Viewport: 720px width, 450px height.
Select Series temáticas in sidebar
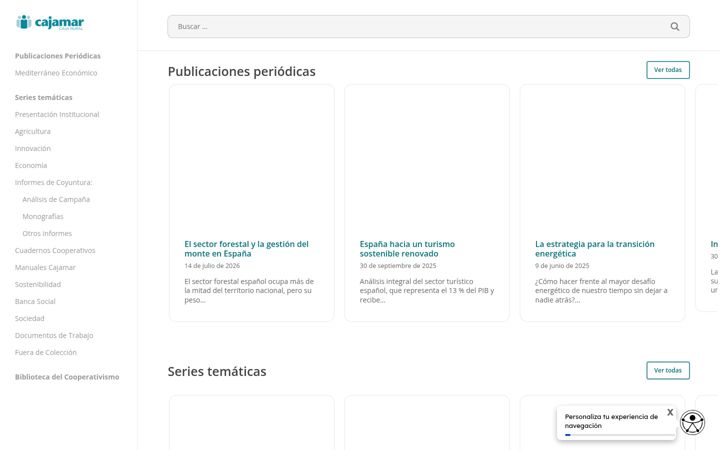(x=44, y=97)
